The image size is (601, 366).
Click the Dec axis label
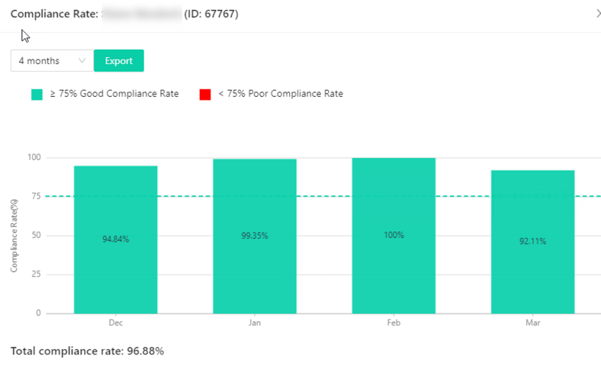[x=116, y=323]
